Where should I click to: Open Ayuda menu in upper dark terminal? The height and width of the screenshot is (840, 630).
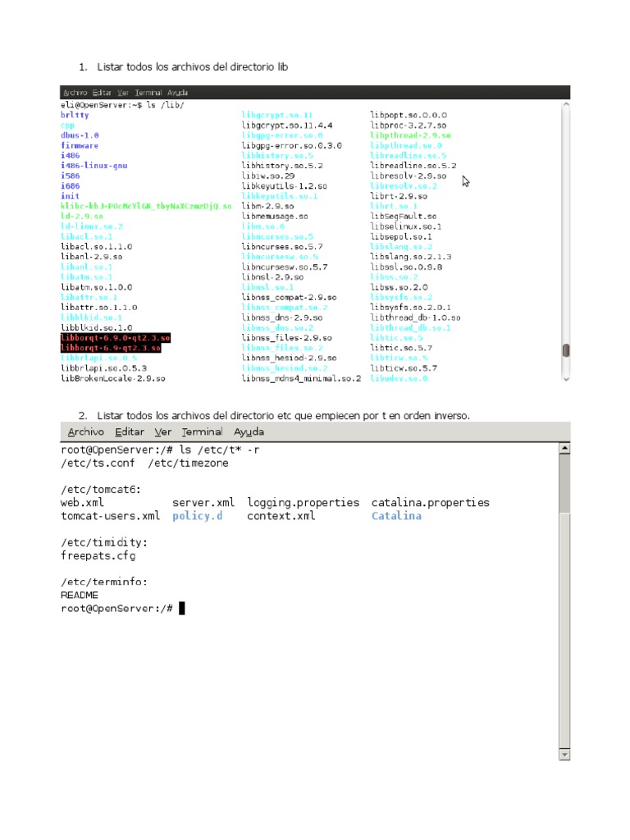click(177, 93)
